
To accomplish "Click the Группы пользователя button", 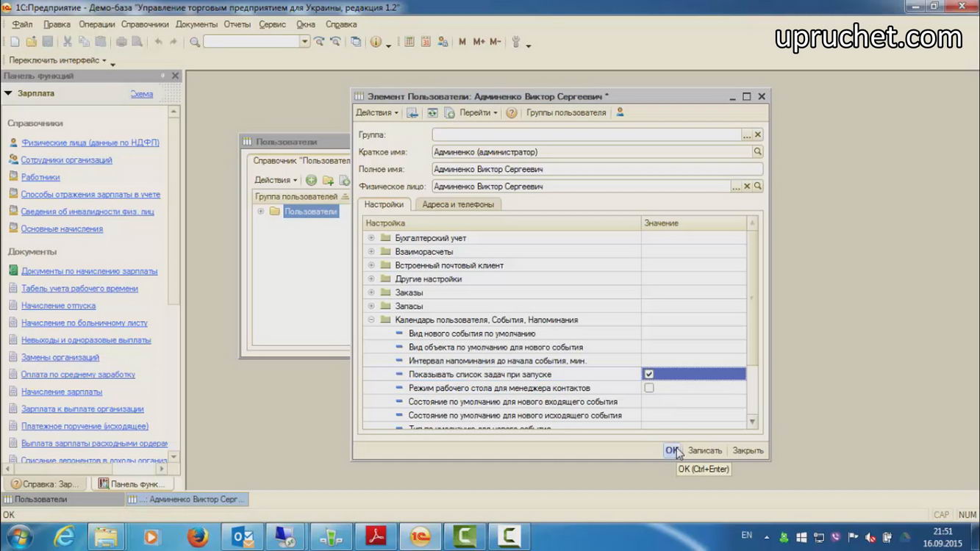I will click(x=566, y=112).
